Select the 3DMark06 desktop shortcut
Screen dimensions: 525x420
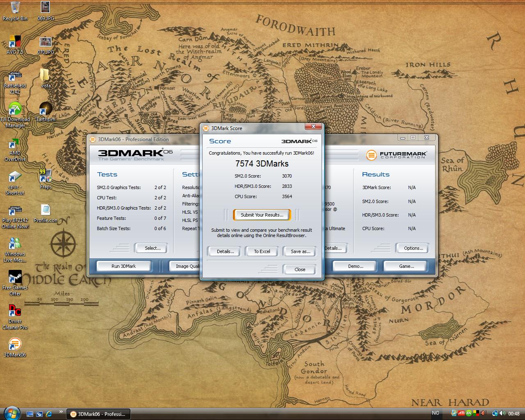point(15,347)
